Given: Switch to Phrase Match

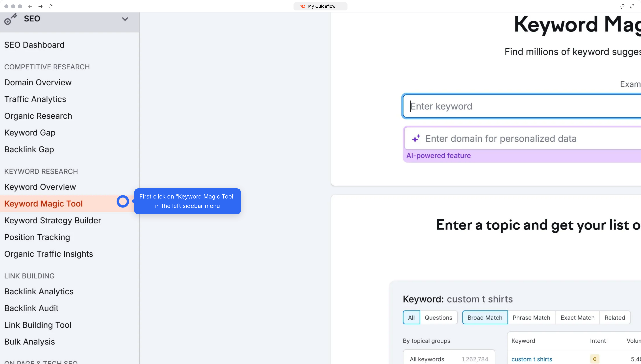Looking at the screenshot, I should [531, 317].
